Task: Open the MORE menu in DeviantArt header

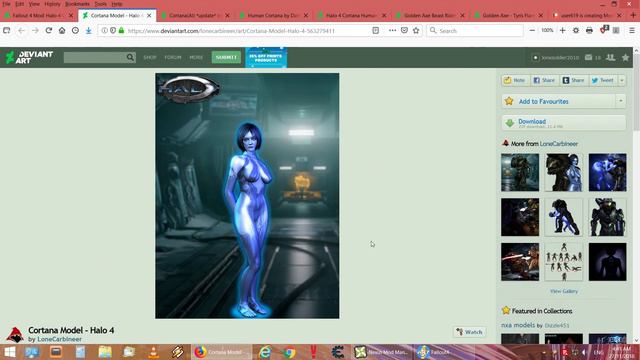Action: pyautogui.click(x=196, y=58)
